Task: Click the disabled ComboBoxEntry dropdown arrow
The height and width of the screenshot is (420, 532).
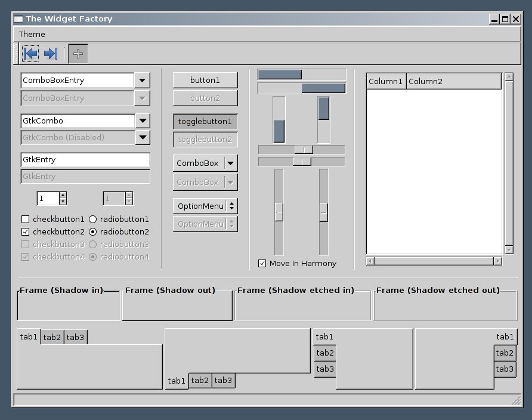Action: (x=142, y=98)
